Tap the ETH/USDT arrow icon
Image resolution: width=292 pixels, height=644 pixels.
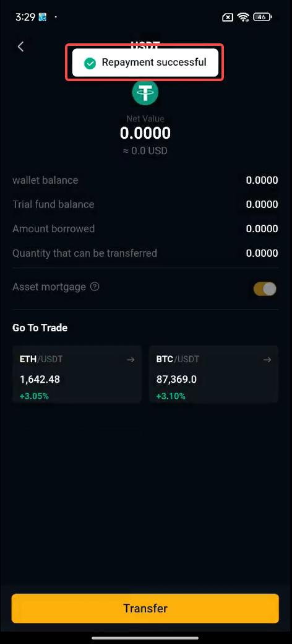(x=131, y=360)
